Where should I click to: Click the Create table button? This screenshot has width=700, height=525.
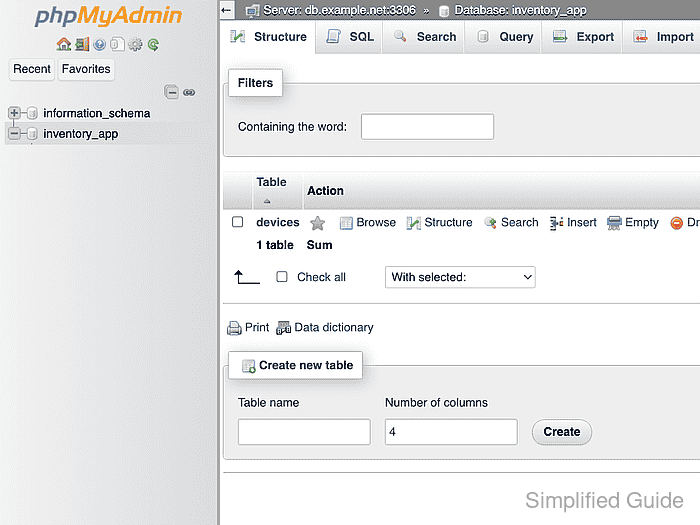tap(562, 432)
